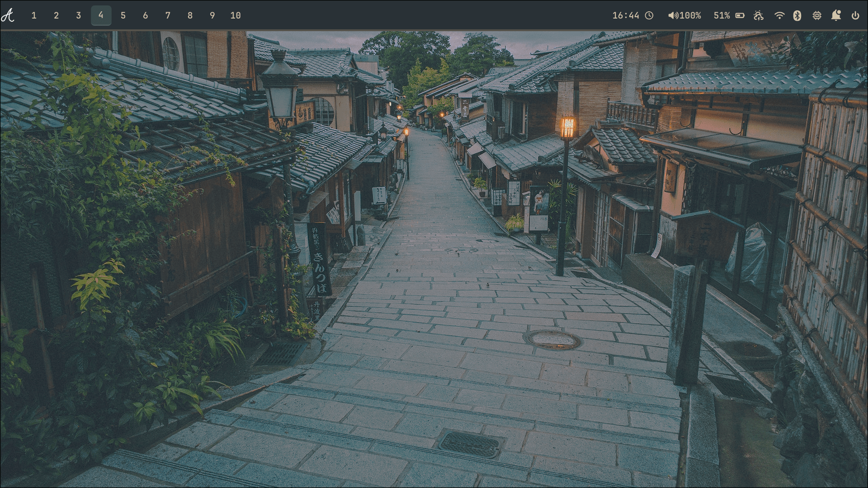Image resolution: width=868 pixels, height=488 pixels.
Task: Click the battery icon
Action: (x=740, y=15)
